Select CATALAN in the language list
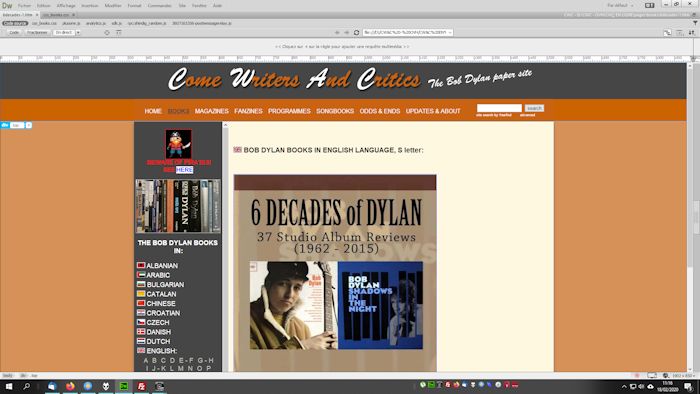Viewport: 700px width, 394px height. coord(161,294)
